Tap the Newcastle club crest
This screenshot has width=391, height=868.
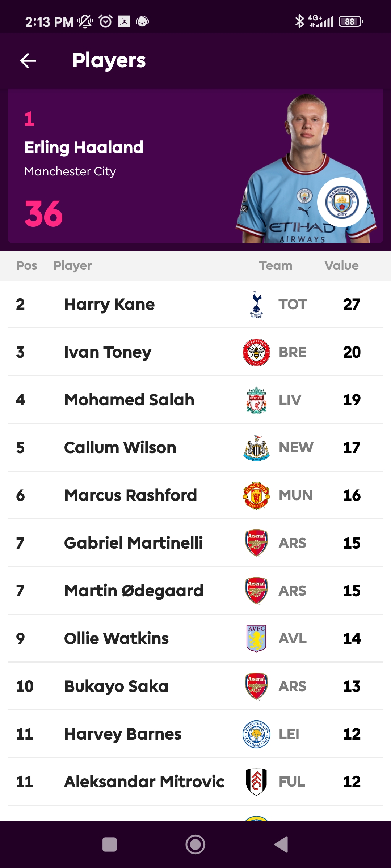[256, 448]
